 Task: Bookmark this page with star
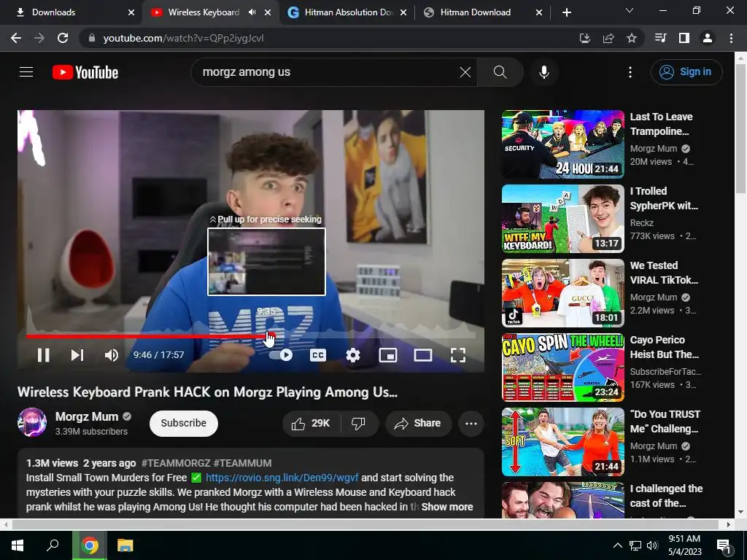click(x=632, y=38)
